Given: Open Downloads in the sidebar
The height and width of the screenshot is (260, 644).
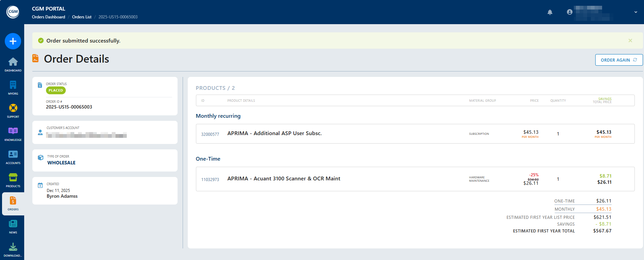Looking at the screenshot, I should coord(13,250).
